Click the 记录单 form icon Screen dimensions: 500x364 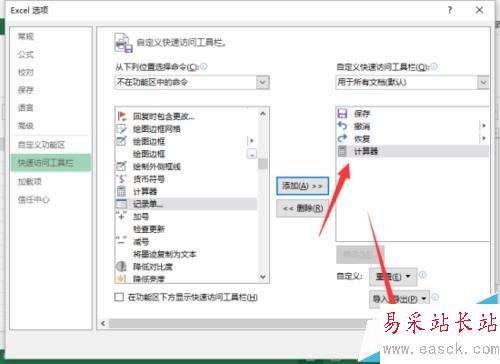tap(122, 204)
